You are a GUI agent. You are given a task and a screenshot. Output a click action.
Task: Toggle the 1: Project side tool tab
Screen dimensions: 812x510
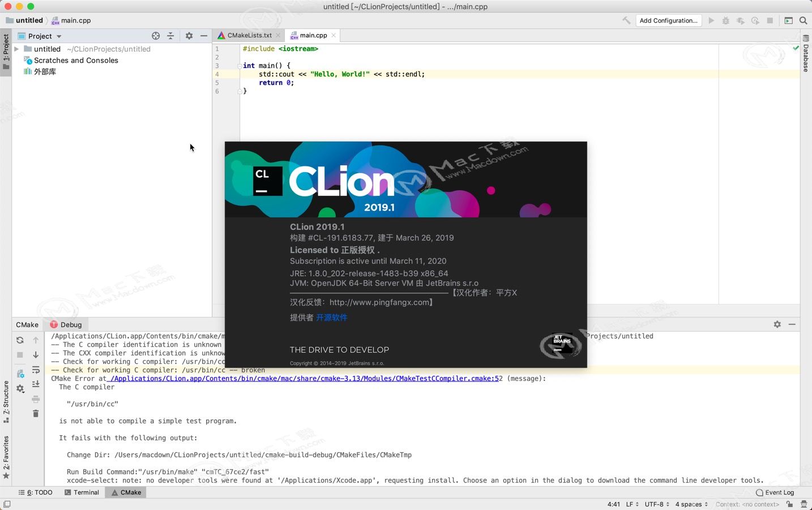coord(6,52)
